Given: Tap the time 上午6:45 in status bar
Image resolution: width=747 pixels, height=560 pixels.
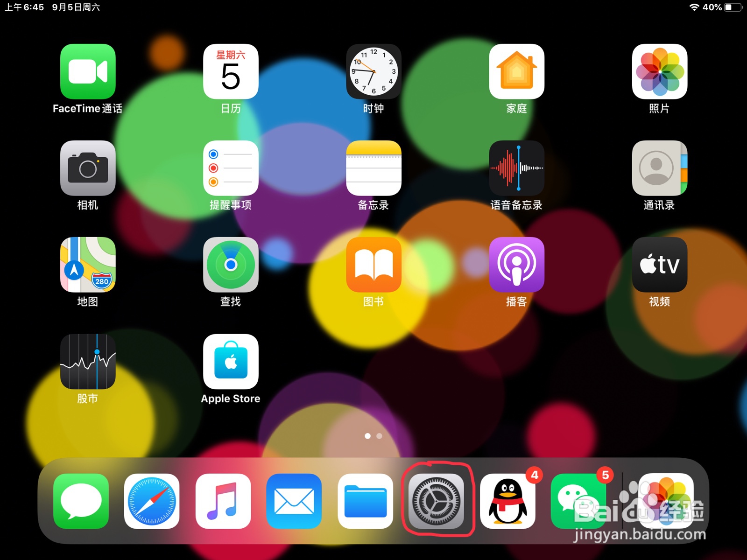Looking at the screenshot, I should coord(24,7).
